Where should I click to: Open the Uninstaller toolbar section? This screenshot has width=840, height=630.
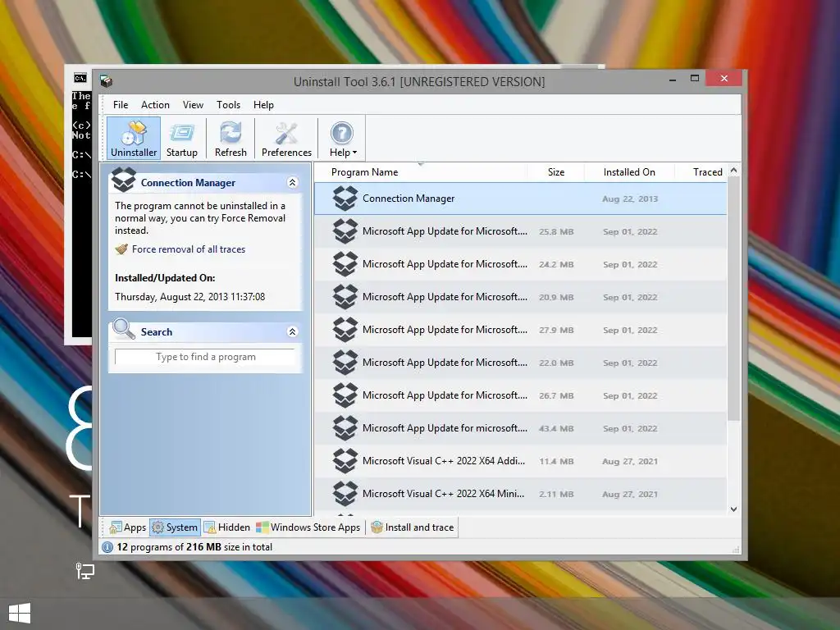[x=134, y=138]
